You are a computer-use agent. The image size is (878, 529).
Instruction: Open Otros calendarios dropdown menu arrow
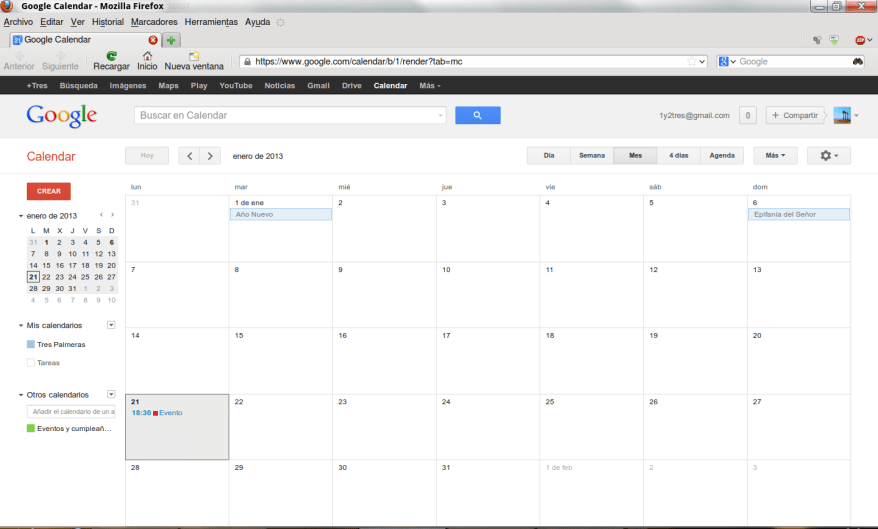(x=111, y=394)
